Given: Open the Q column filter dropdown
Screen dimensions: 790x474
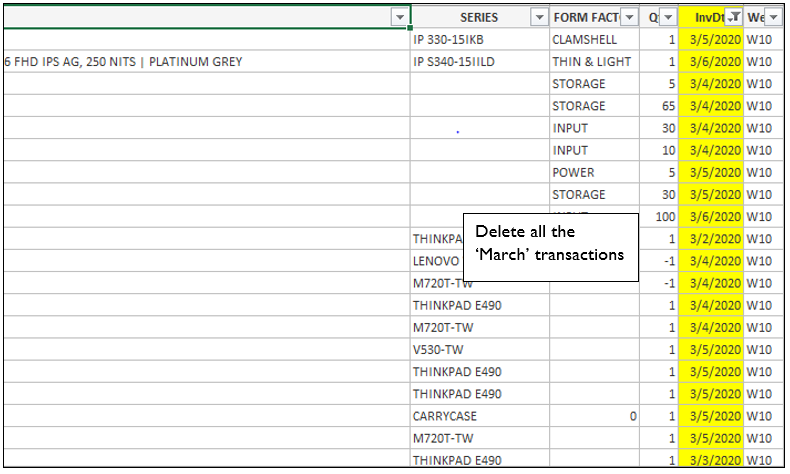Looking at the screenshot, I should [x=668, y=17].
